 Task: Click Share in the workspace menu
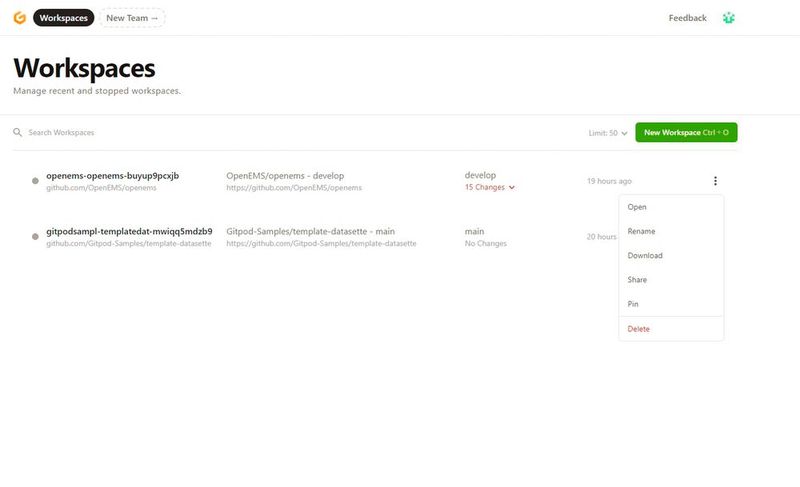[671, 279]
